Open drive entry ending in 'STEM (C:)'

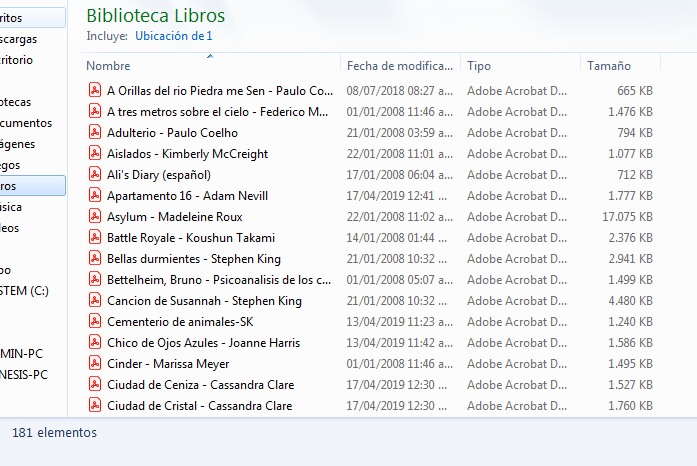[24, 291]
